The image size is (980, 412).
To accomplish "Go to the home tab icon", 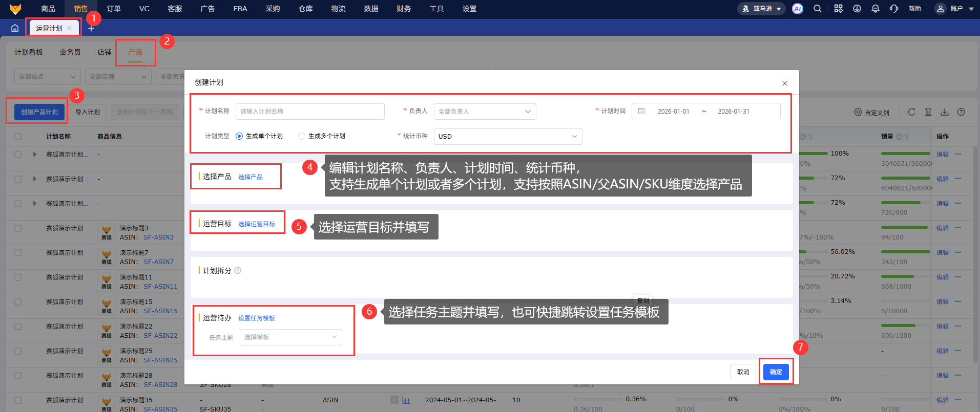I will 15,28.
